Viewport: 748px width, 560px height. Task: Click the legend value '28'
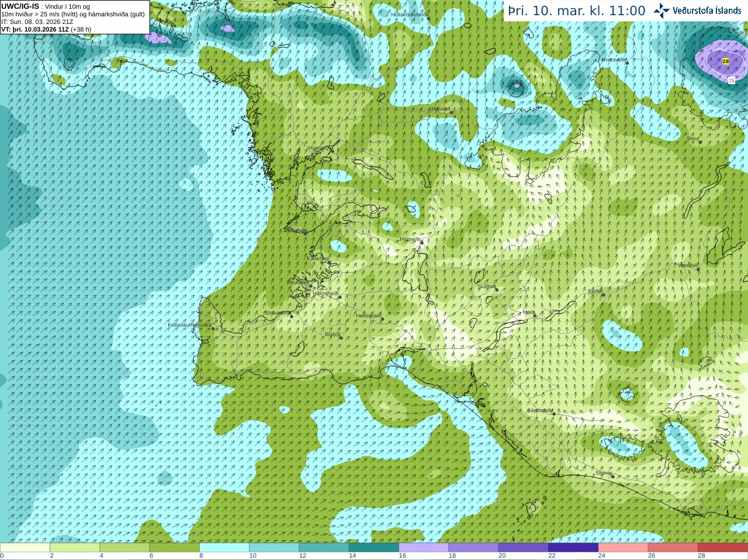point(701,556)
